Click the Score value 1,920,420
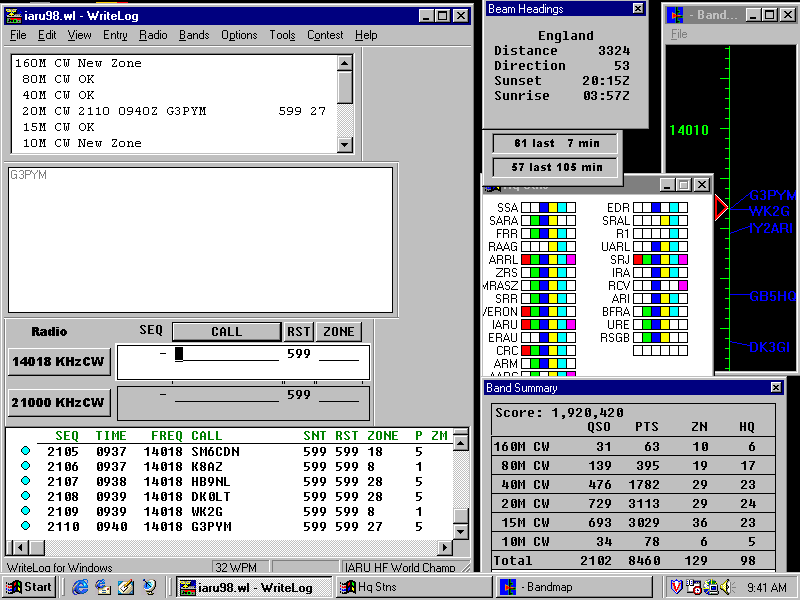 pyautogui.click(x=588, y=413)
